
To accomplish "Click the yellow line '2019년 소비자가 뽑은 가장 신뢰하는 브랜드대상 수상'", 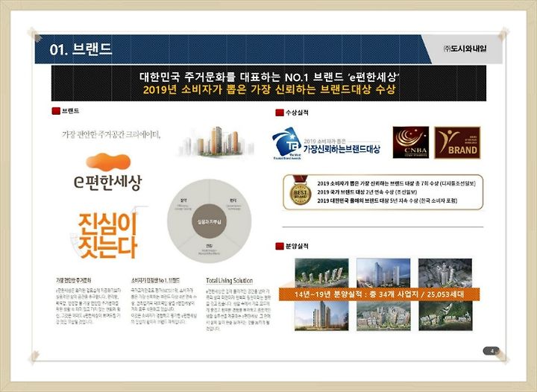I will (268, 89).
